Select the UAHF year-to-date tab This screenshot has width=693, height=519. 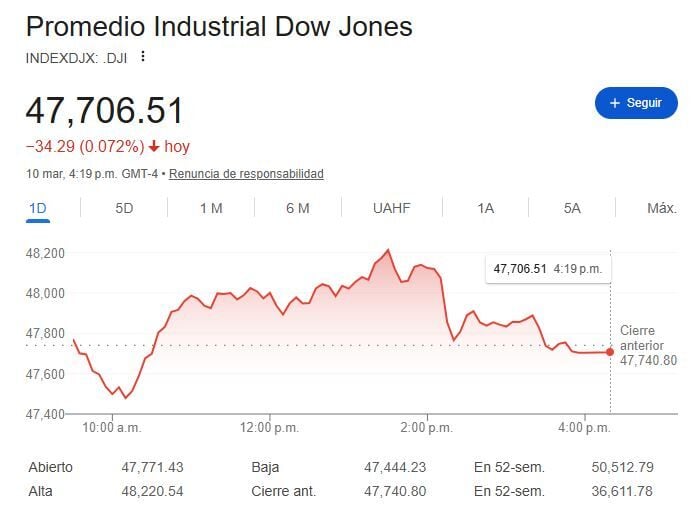tap(391, 208)
